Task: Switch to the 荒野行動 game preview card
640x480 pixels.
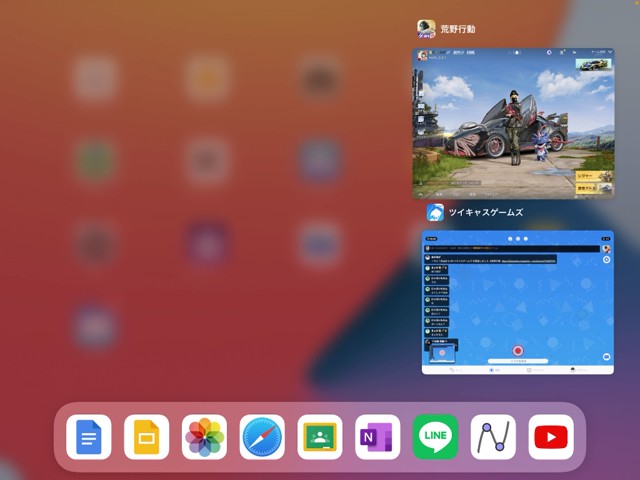Action: coord(513,123)
